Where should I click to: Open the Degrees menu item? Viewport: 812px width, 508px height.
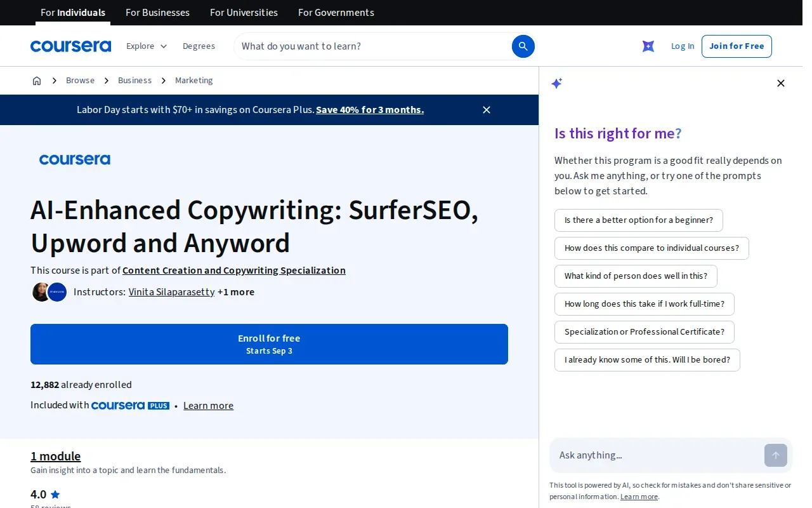199,46
